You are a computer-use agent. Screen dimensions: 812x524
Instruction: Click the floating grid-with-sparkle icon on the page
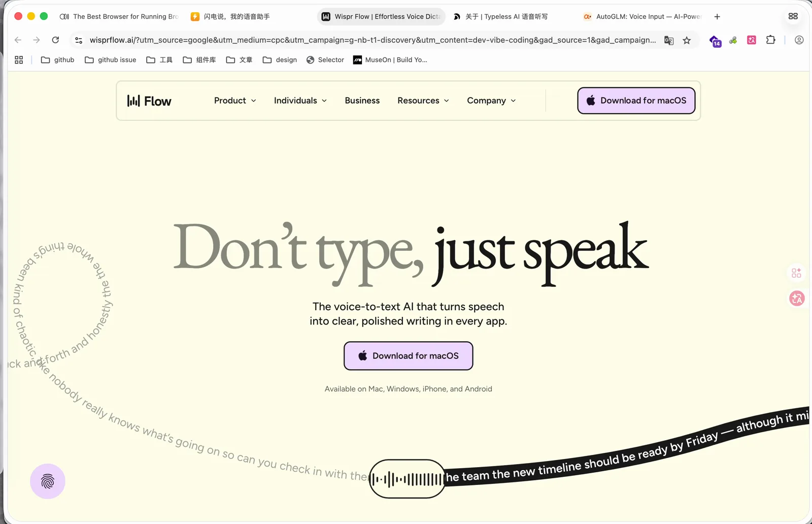click(797, 273)
